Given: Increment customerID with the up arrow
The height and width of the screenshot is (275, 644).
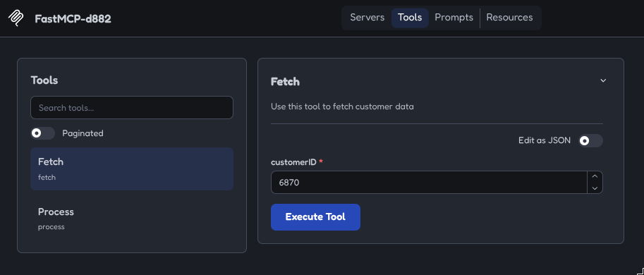Looking at the screenshot, I should pyautogui.click(x=595, y=176).
